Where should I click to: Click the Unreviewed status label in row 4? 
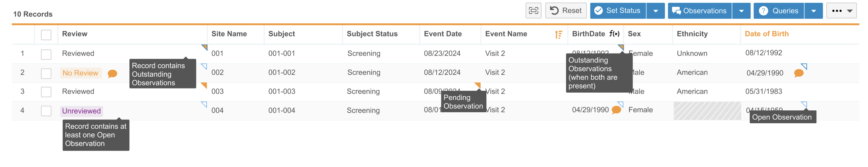(82, 111)
